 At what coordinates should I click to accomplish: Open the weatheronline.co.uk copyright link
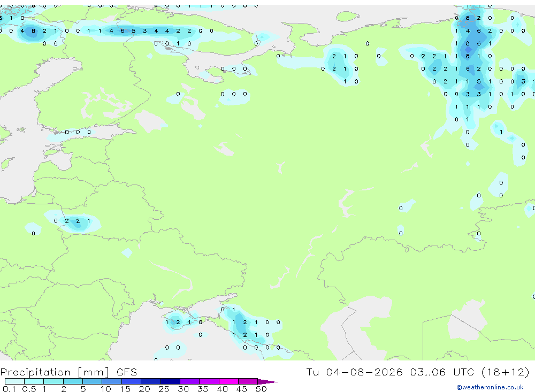[x=490, y=387]
